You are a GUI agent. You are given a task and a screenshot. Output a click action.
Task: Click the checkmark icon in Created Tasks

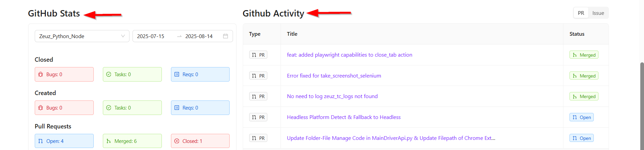point(109,108)
